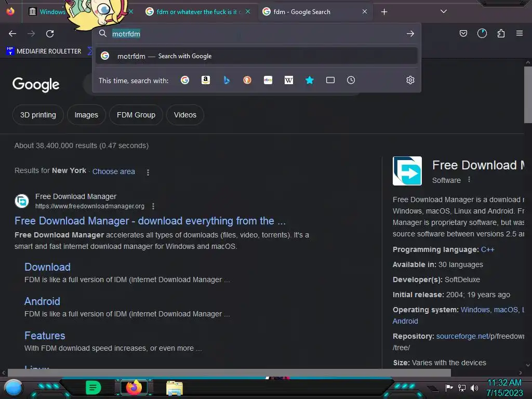Click the motrfdm address bar text
532x399 pixels.
(x=126, y=34)
